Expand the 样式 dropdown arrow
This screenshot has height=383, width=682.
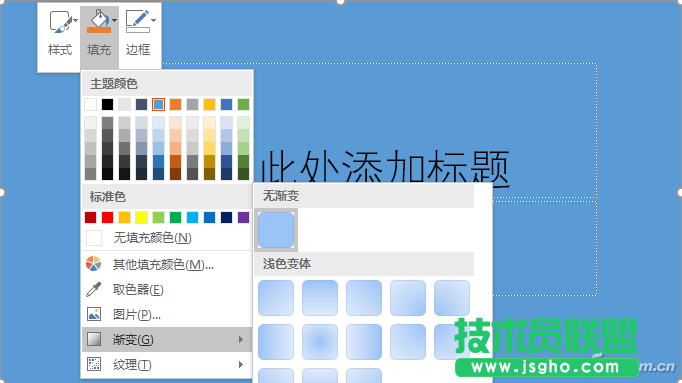76,20
